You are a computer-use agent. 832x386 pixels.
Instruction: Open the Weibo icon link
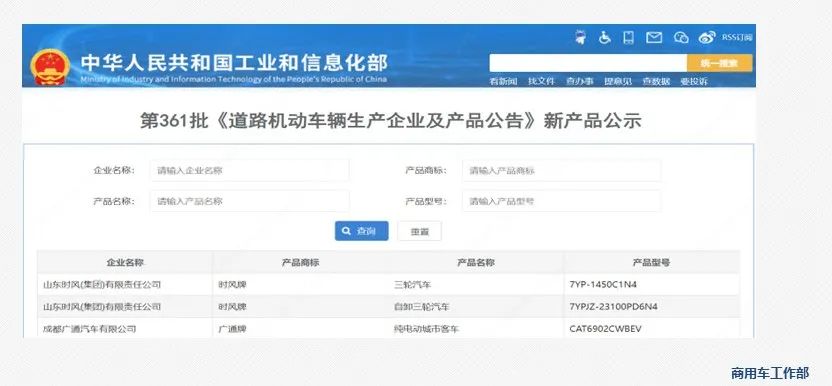707,37
